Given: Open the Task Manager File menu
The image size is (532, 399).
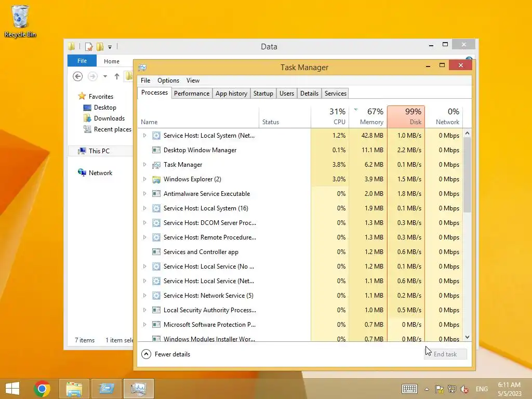Looking at the screenshot, I should [145, 81].
